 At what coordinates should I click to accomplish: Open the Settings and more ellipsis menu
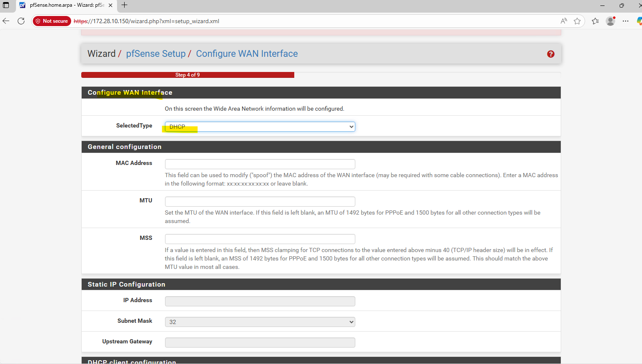pos(626,21)
